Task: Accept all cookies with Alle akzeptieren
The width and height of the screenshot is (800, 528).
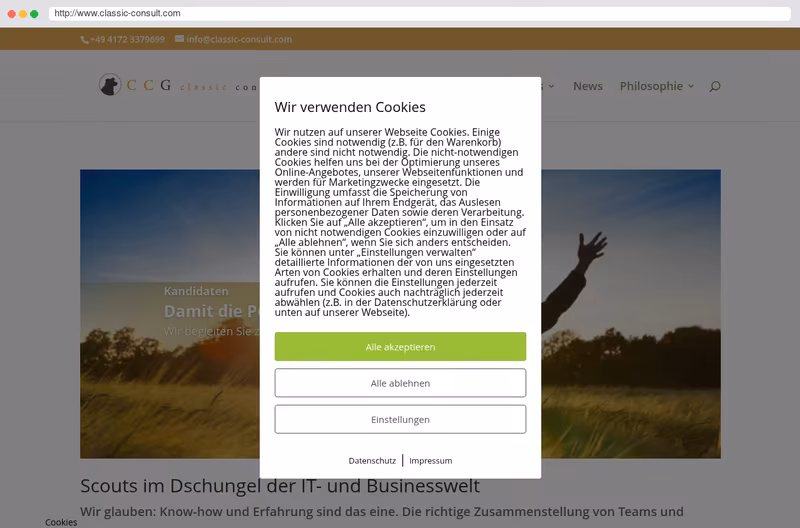Action: pyautogui.click(x=400, y=347)
